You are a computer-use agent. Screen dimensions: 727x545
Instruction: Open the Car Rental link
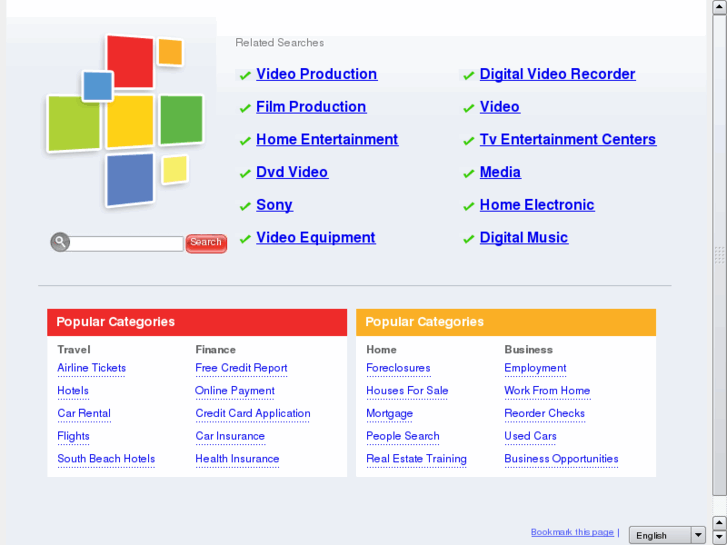click(84, 414)
